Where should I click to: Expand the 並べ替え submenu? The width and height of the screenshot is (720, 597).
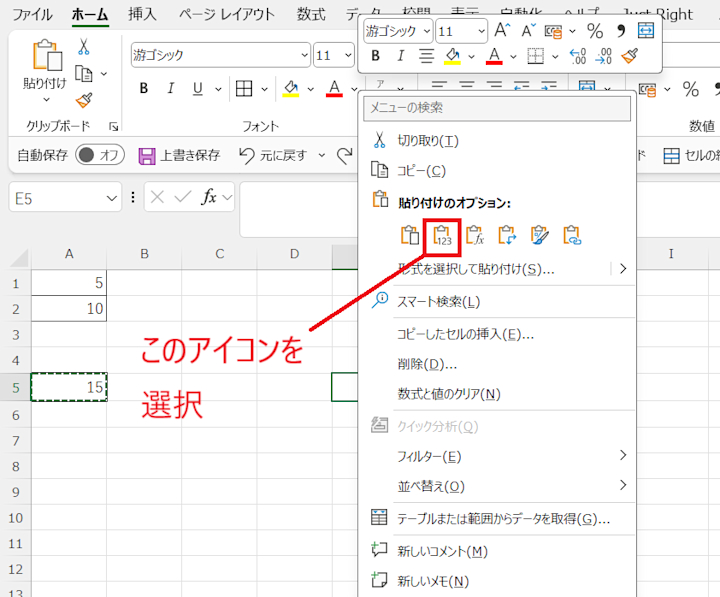(623, 485)
